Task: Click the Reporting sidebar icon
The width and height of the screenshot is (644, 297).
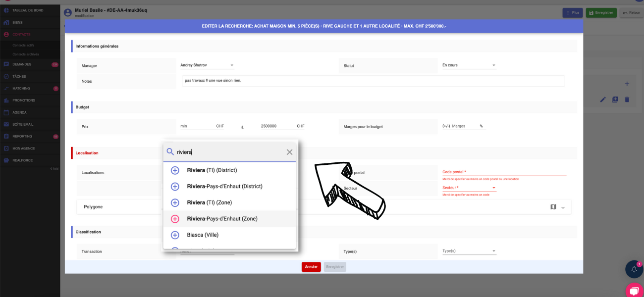Action: coord(6,136)
